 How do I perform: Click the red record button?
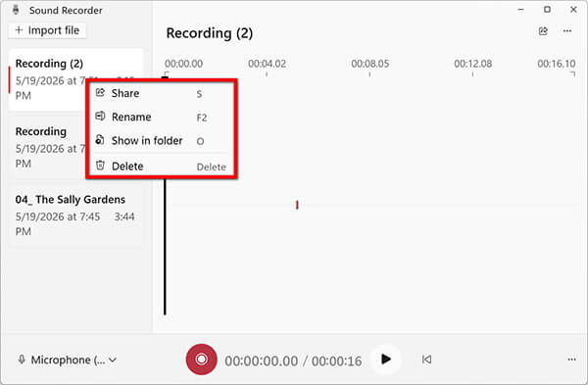[x=201, y=360]
